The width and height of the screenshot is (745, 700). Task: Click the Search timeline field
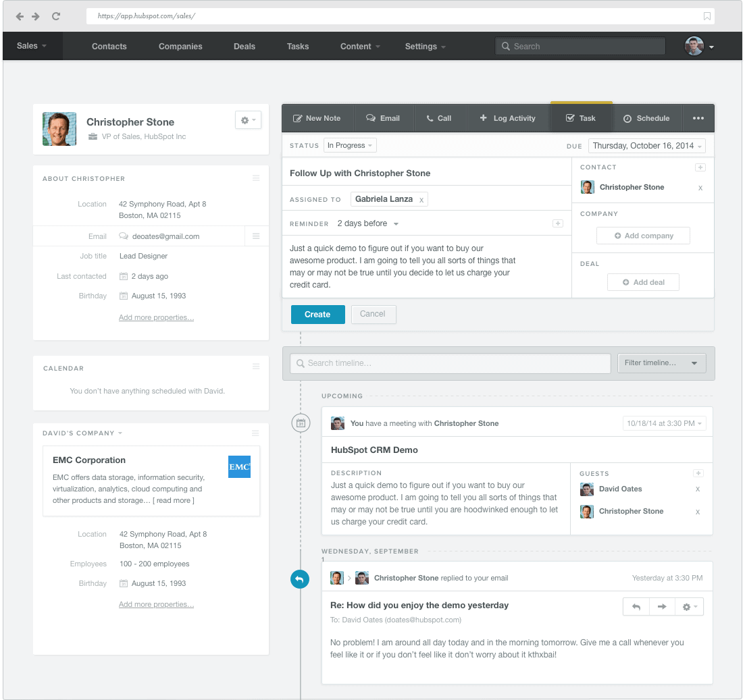coord(451,363)
